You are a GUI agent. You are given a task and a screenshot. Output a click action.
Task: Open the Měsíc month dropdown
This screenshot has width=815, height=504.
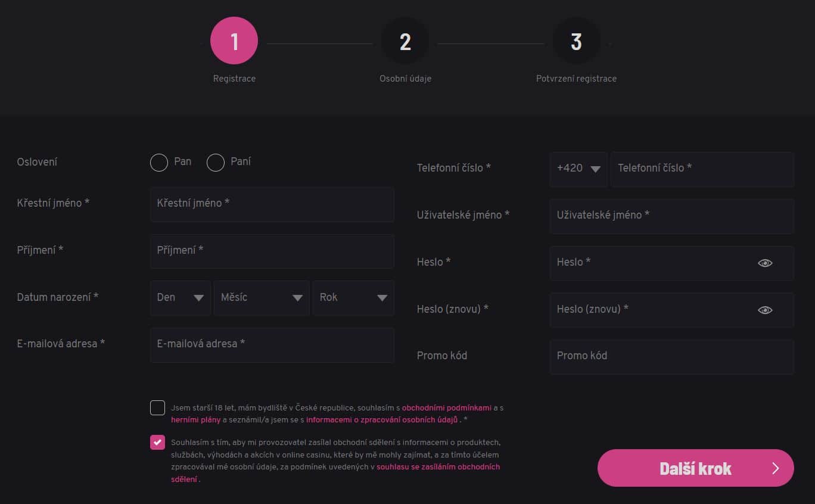[x=262, y=298]
